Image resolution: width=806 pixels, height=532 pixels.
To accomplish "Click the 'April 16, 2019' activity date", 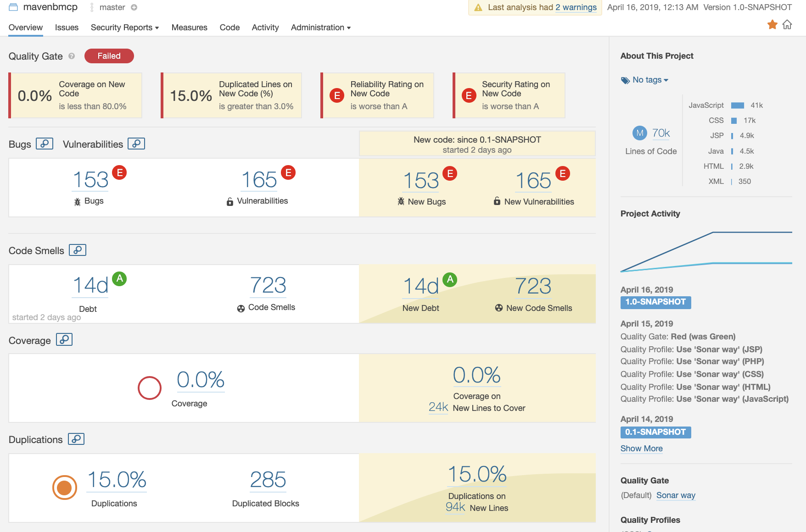I will [x=647, y=290].
